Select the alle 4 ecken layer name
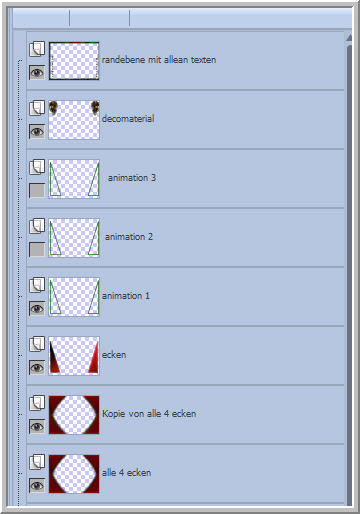This screenshot has width=360, height=514. pos(126,473)
